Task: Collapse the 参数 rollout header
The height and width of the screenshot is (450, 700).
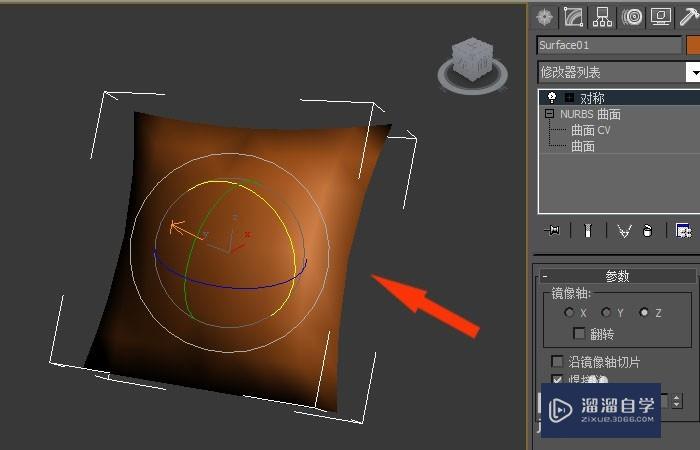Action: coord(618,276)
